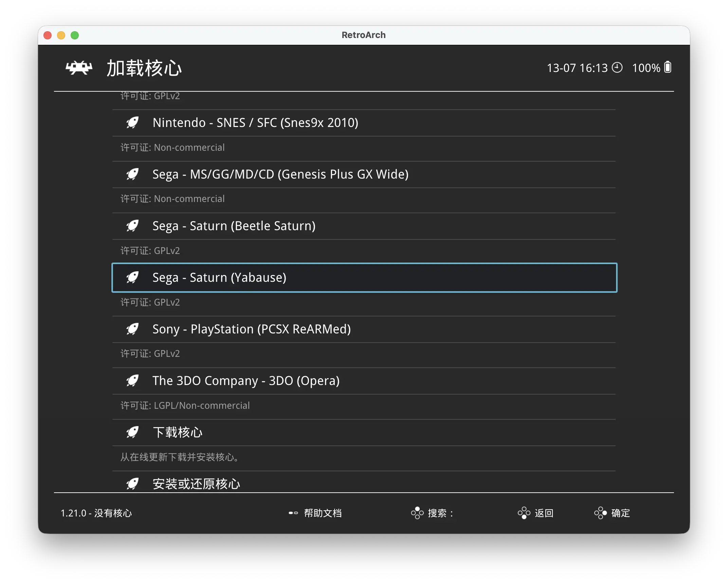Click rocket icon for Genesis Plus GX Wide
728x584 pixels.
coord(132,174)
